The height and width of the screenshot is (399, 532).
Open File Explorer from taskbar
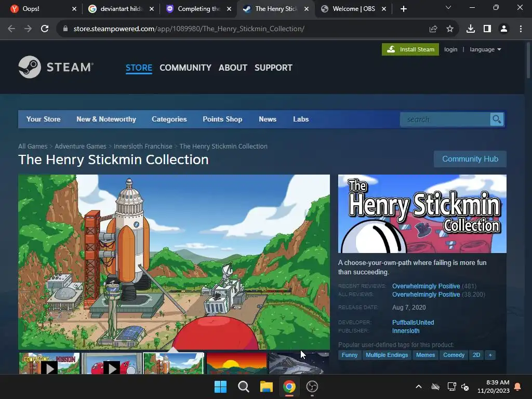coord(267,387)
